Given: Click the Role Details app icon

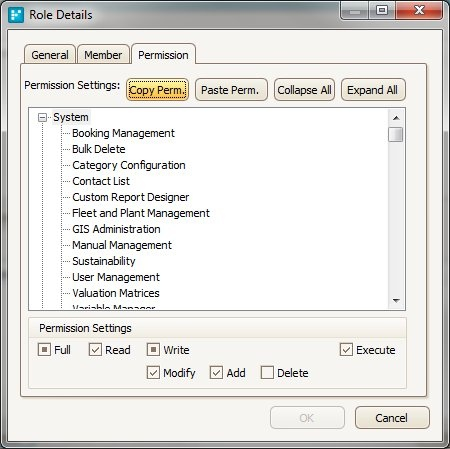Looking at the screenshot, I should (x=16, y=15).
